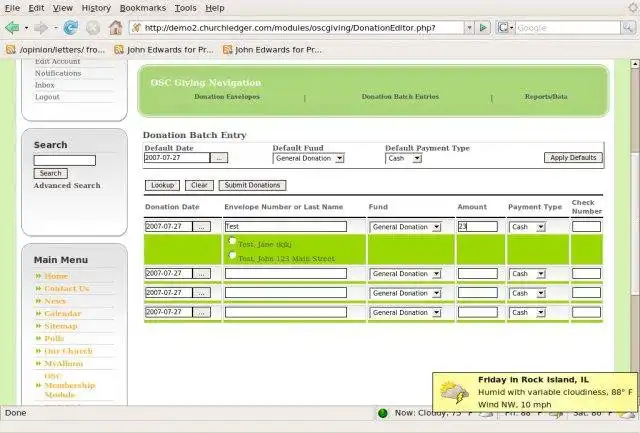This screenshot has width=640, height=433.
Task: Click the Submit Donations button
Action: click(252, 185)
